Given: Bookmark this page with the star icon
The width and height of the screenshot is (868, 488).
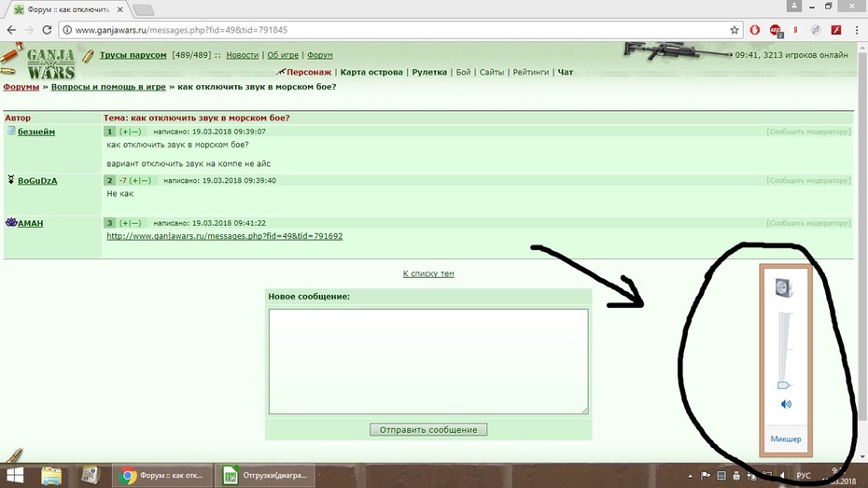Looking at the screenshot, I should coord(734,30).
